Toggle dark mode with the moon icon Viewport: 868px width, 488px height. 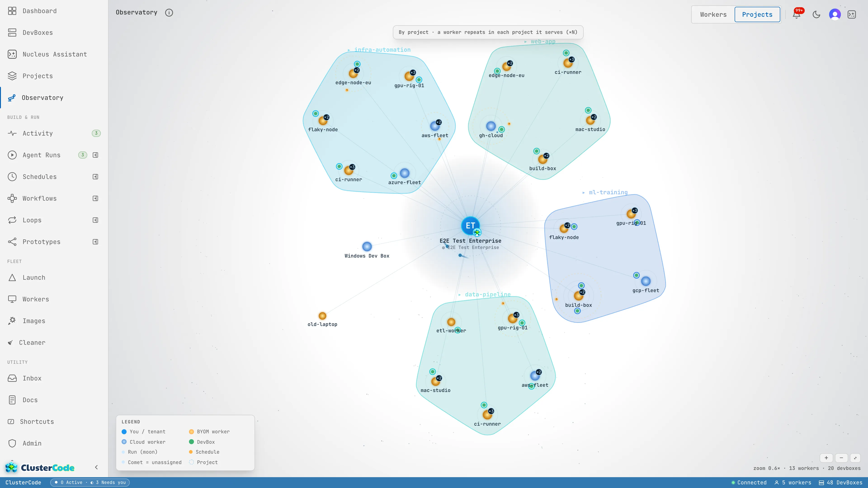(x=816, y=14)
